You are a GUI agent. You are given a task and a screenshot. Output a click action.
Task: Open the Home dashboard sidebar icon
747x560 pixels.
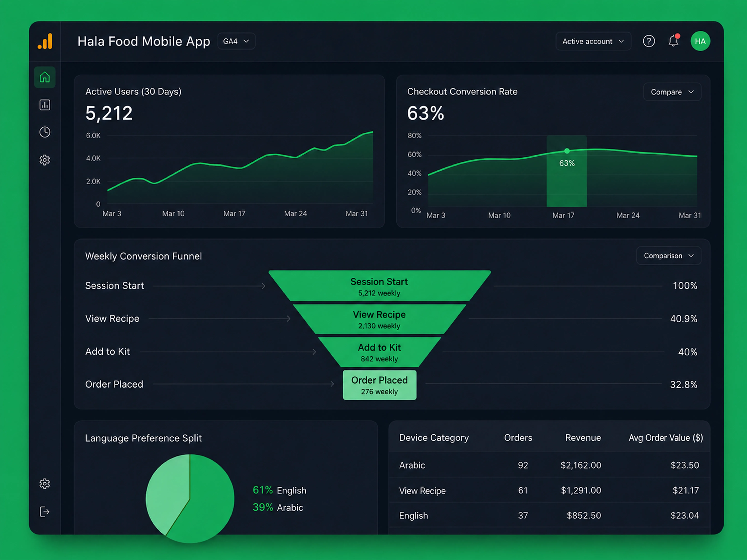tap(45, 77)
